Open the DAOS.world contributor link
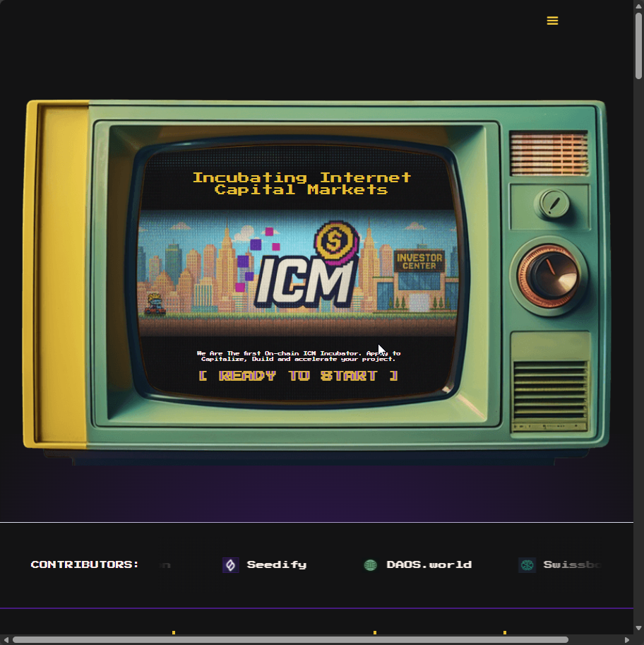This screenshot has height=645, width=644. pos(429,565)
